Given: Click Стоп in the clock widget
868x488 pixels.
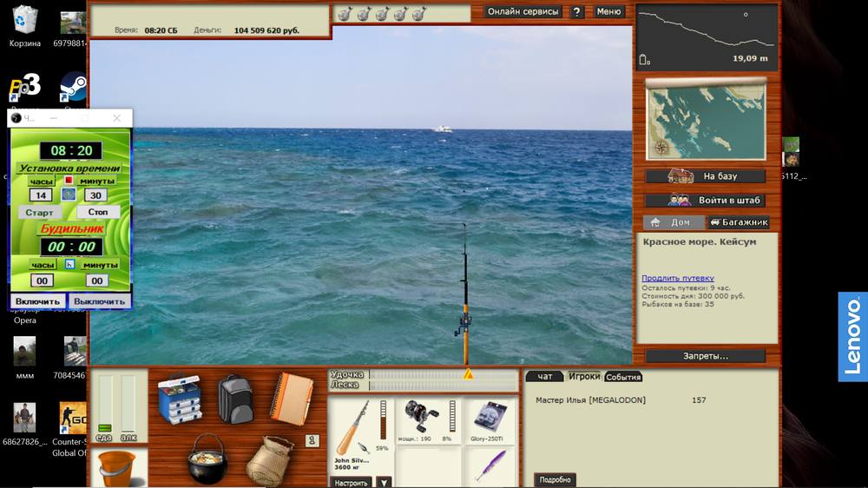Looking at the screenshot, I should [x=98, y=212].
